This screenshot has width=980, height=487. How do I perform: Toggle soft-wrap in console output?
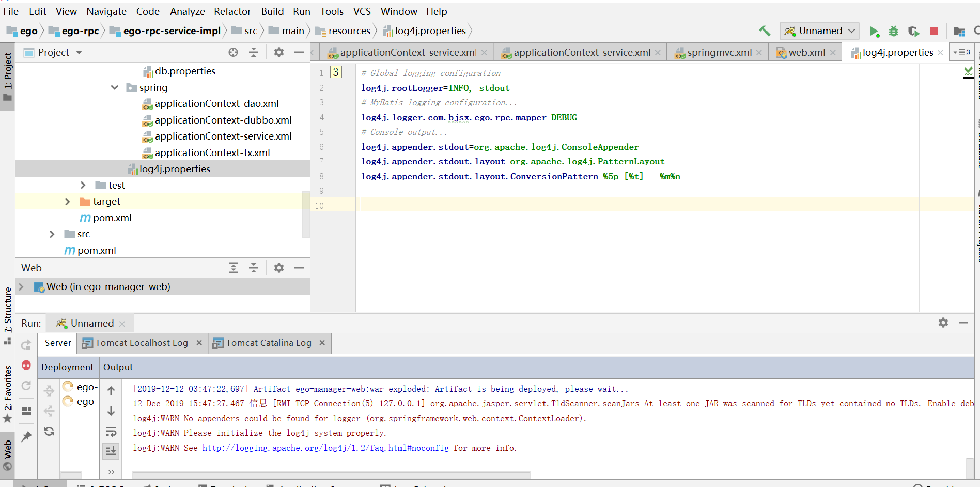point(111,432)
